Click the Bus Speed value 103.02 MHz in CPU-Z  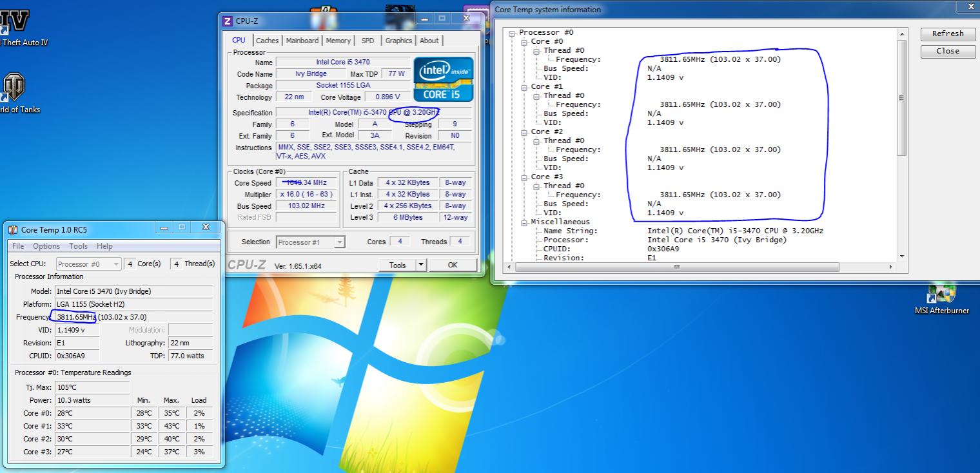[x=308, y=206]
